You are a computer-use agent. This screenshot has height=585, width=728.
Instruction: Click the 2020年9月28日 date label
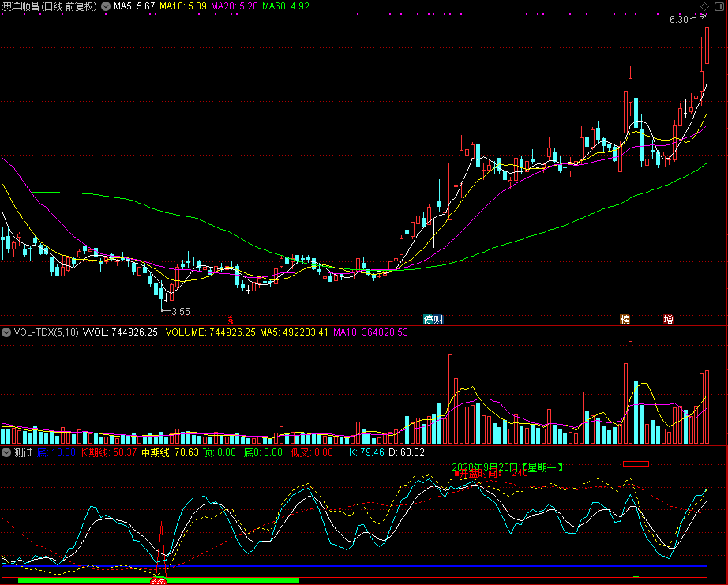(485, 467)
